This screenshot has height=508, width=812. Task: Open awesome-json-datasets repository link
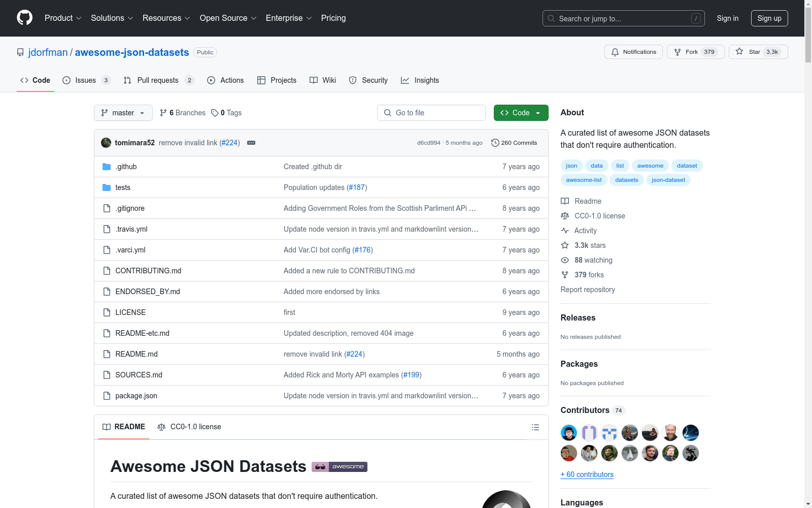[x=132, y=52]
